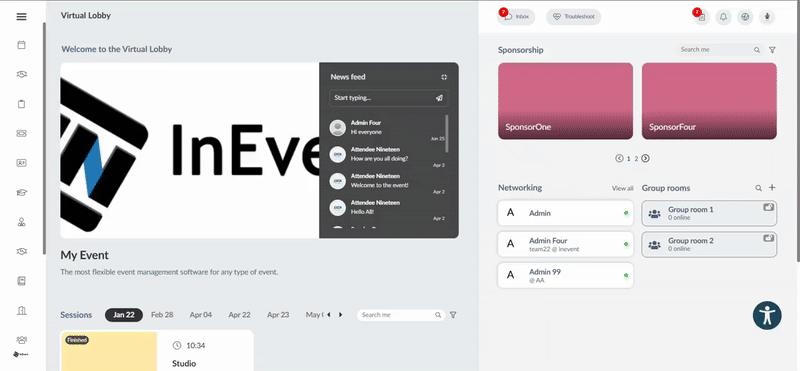
Task: Open the hamburger menu in the sidebar
Action: click(x=21, y=17)
